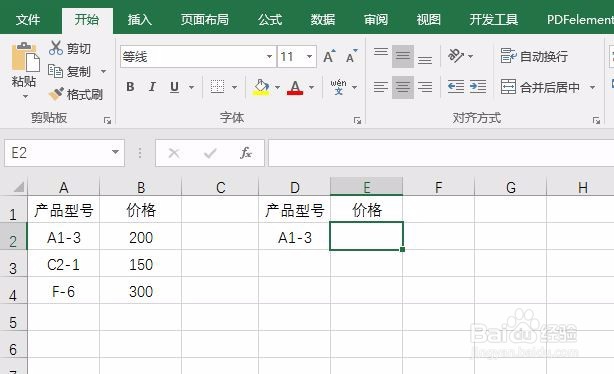Viewport: 614px width, 374px height.
Task: Open Name Box dropdown arrow
Action: click(x=115, y=152)
